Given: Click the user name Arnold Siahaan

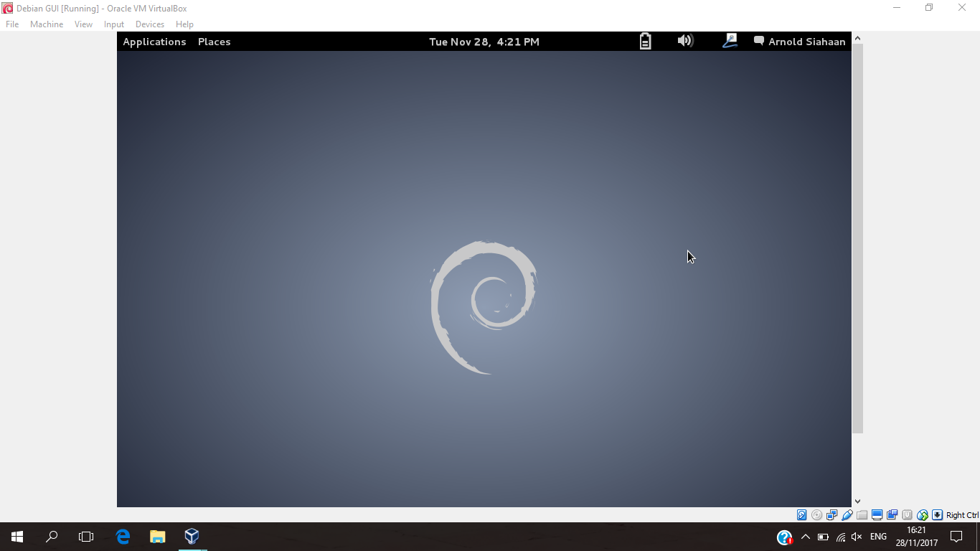Looking at the screenshot, I should pyautogui.click(x=806, y=41).
